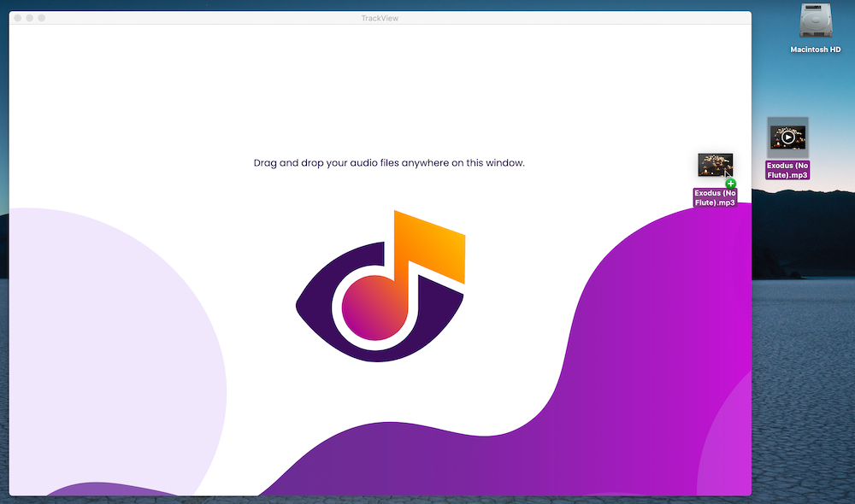The width and height of the screenshot is (855, 504).
Task: Click the TrackView eye-and-note logo
Action: coord(380,286)
